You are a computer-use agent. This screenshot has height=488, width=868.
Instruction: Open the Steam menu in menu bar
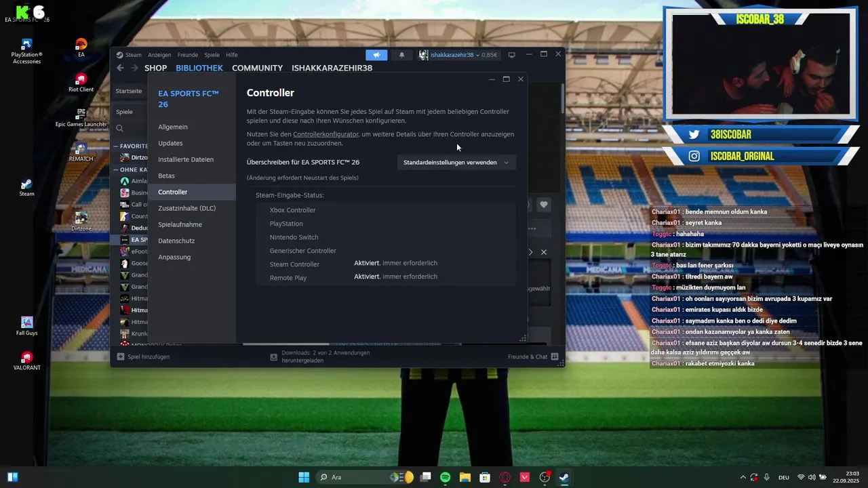pos(134,55)
